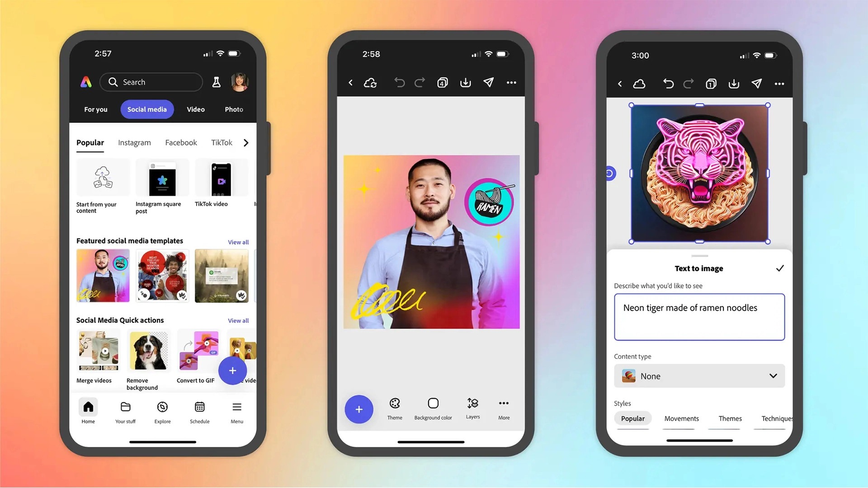Click the redo arrow icon

click(419, 83)
